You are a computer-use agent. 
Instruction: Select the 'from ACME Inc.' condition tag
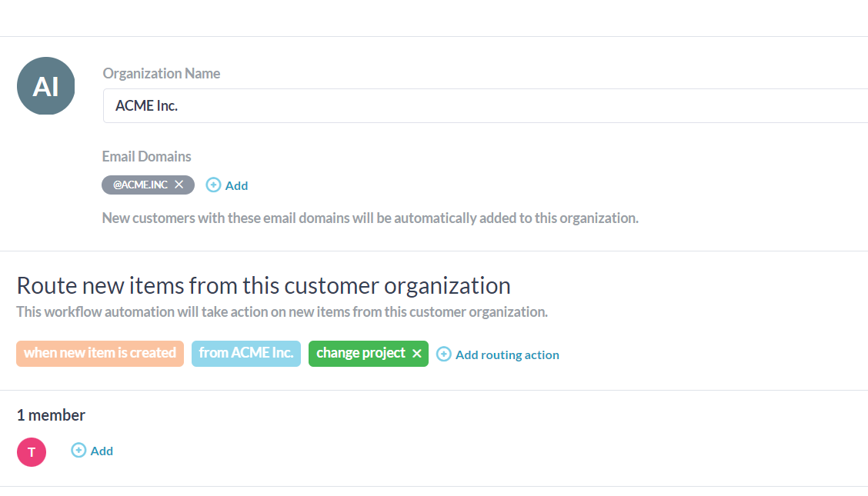[246, 353]
